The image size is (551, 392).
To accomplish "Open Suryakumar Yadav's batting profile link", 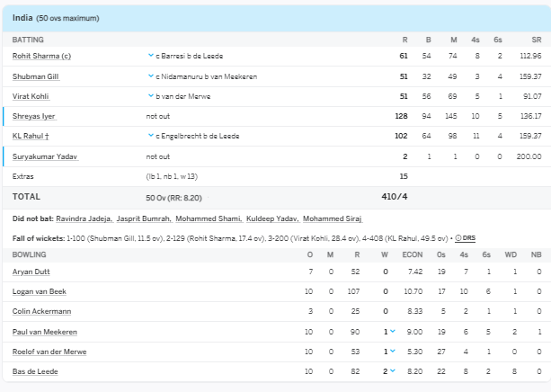I will (x=45, y=156).
